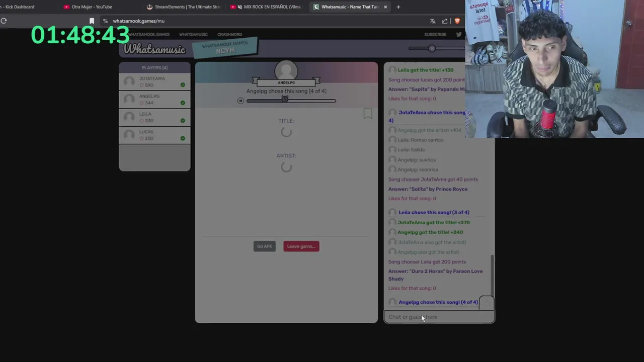This screenshot has height=362, width=644.
Task: Click 'Song chooser JotaTeAma got 40 points' message
Action: (x=433, y=179)
